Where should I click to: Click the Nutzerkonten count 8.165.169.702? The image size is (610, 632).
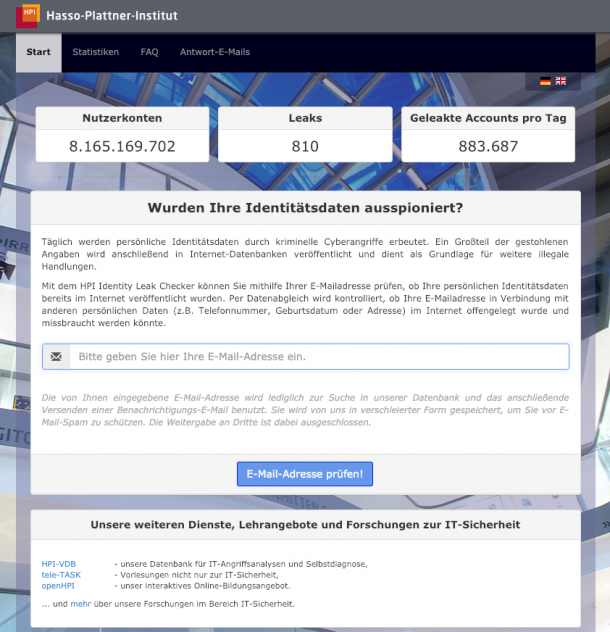point(122,146)
